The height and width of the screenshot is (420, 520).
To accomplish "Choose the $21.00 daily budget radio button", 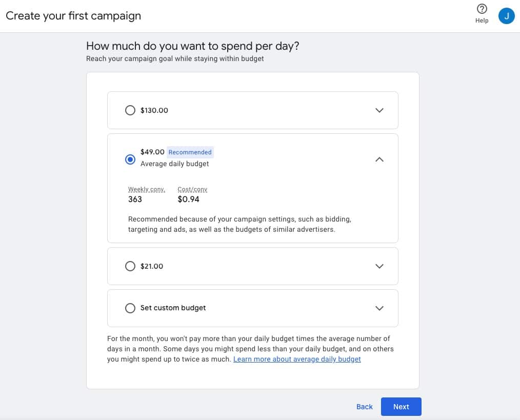I will 130,266.
